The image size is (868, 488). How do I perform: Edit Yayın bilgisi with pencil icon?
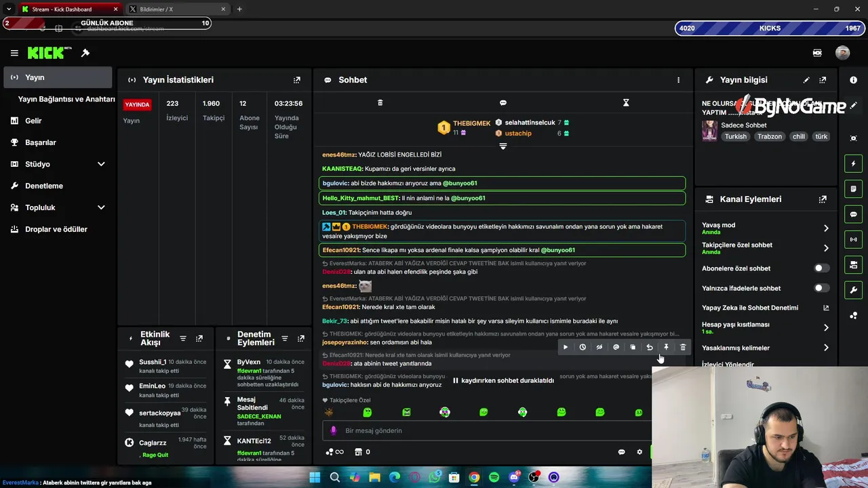pyautogui.click(x=806, y=80)
